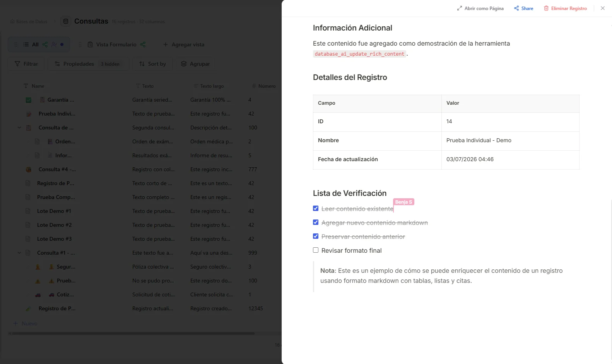Screen dimensions: 612x364
Task: Click the Share icon in panel header
Action: pos(516,8)
